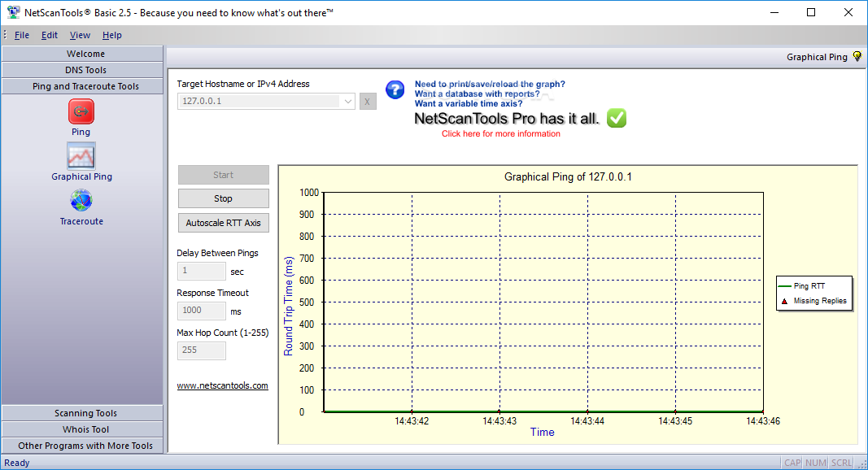Open the Edit menu

[50, 35]
